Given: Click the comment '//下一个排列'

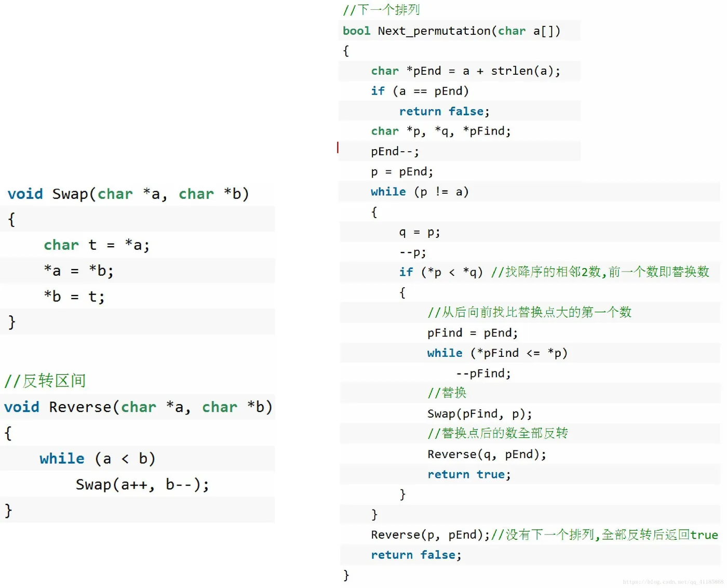Looking at the screenshot, I should [x=381, y=10].
